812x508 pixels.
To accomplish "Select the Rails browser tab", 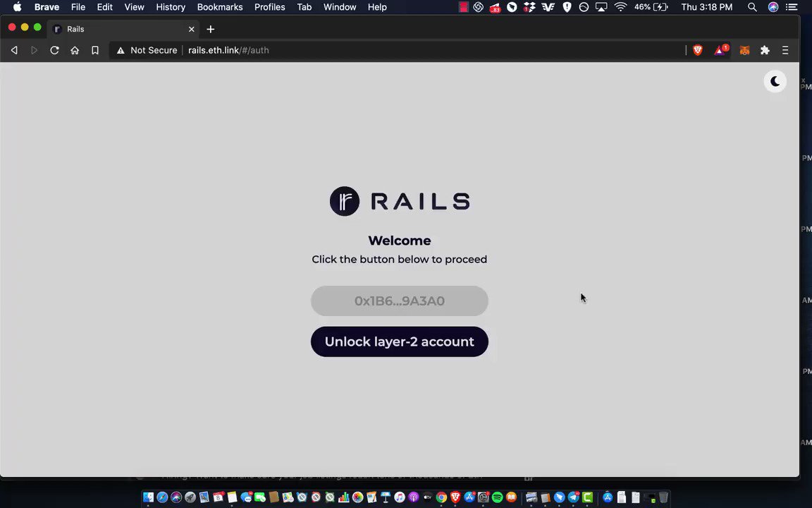I will coord(124,29).
